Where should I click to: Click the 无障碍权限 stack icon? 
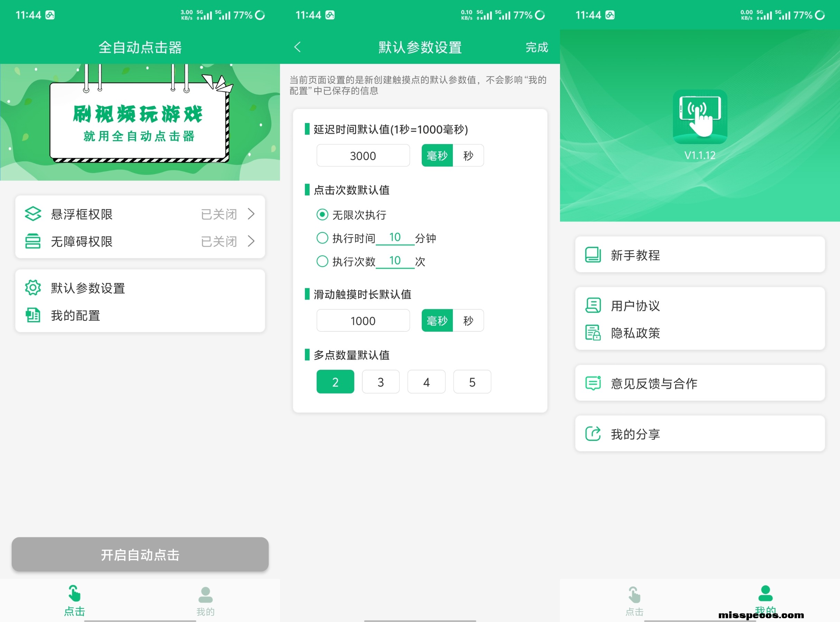tap(33, 241)
